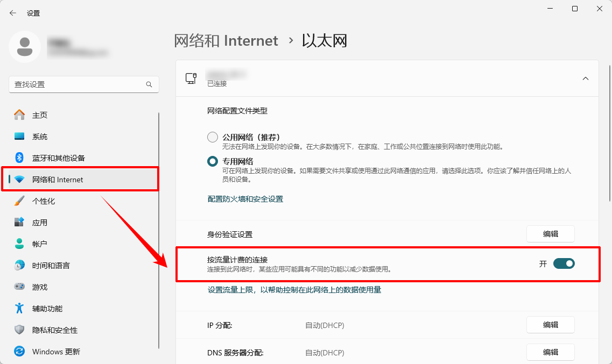Image resolution: width=612 pixels, height=364 pixels.
Task: Click the 帐户 person icon
Action: [19, 244]
